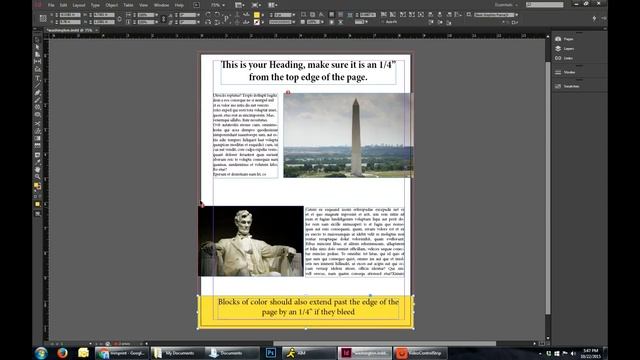Open the Edit menu
Viewport: 640px width, 360px height.
coord(63,5)
